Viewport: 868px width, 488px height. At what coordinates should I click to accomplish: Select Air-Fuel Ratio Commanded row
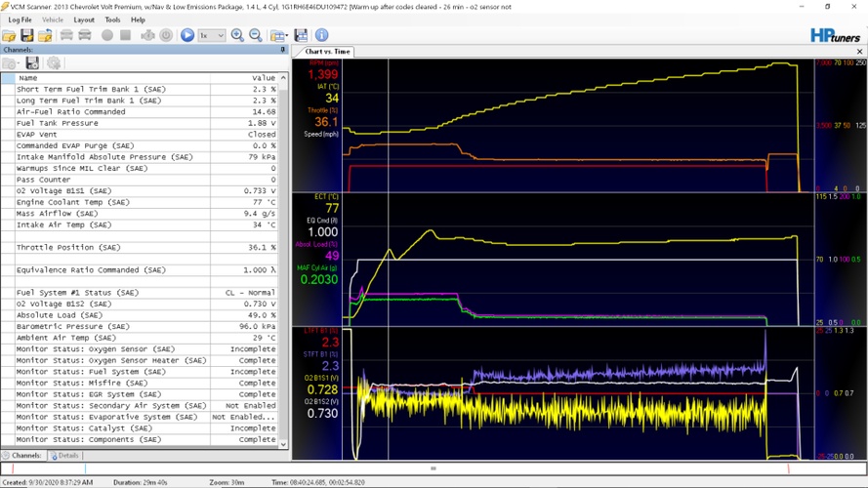(140, 112)
